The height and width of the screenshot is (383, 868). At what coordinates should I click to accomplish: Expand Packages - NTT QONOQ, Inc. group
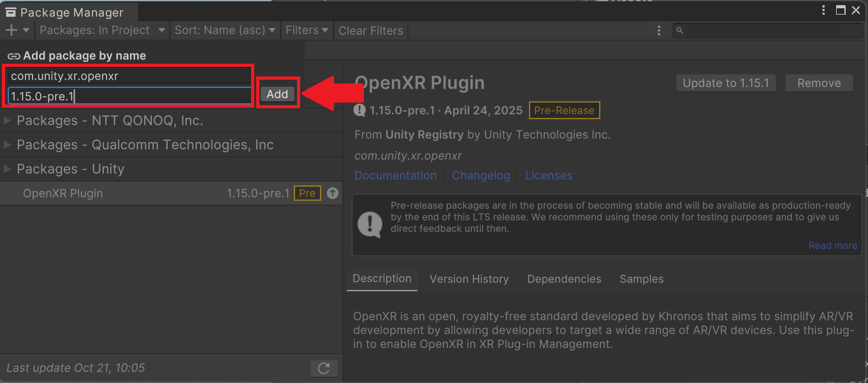coord(8,120)
